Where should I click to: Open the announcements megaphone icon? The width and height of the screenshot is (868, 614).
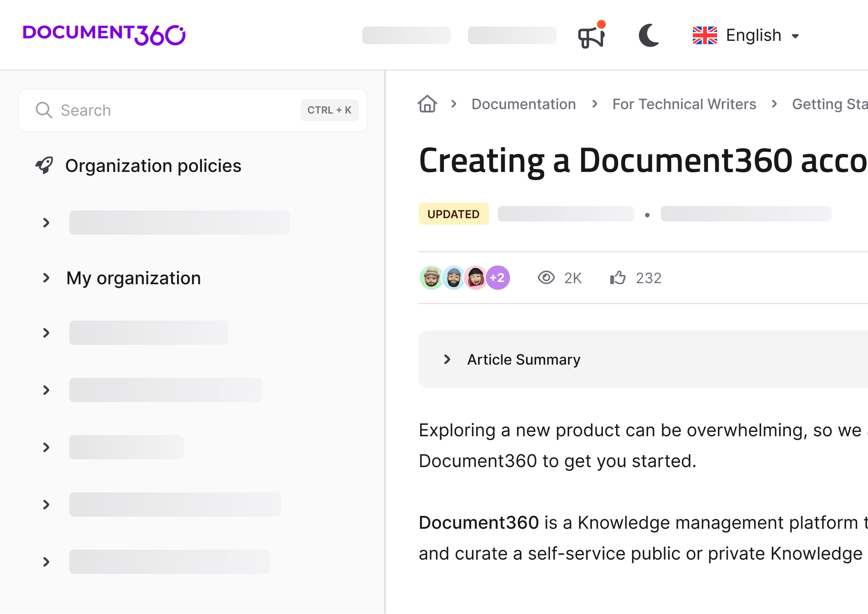(592, 35)
